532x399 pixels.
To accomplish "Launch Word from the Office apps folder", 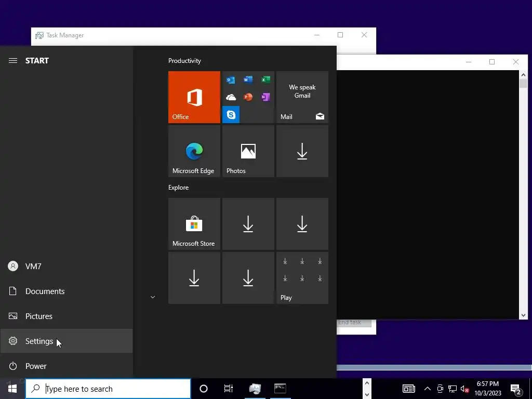I will click(x=248, y=79).
